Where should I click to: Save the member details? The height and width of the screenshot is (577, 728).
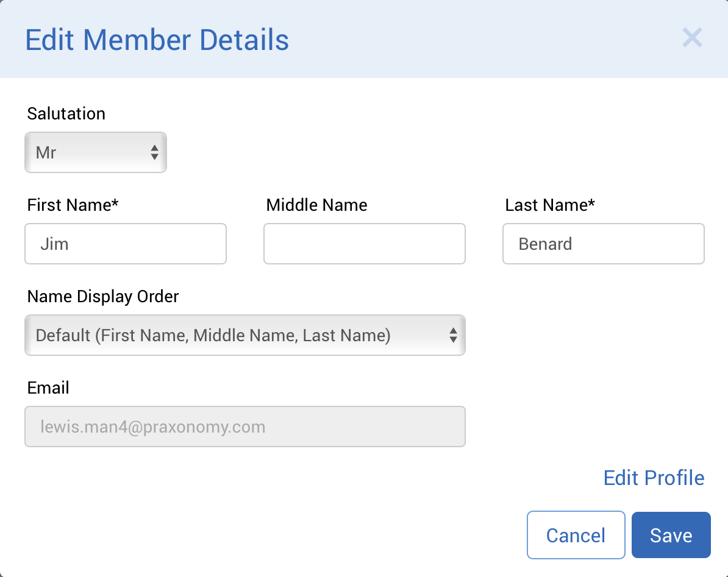[671, 536]
